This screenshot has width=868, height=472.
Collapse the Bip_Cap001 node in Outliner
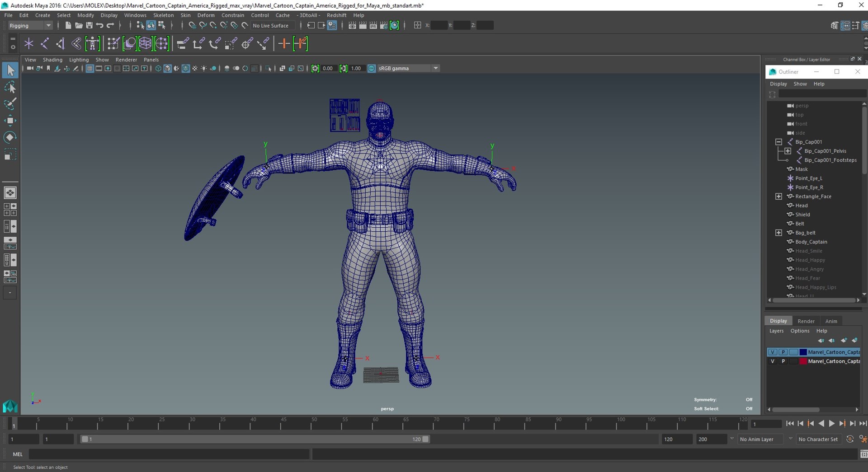coord(778,142)
